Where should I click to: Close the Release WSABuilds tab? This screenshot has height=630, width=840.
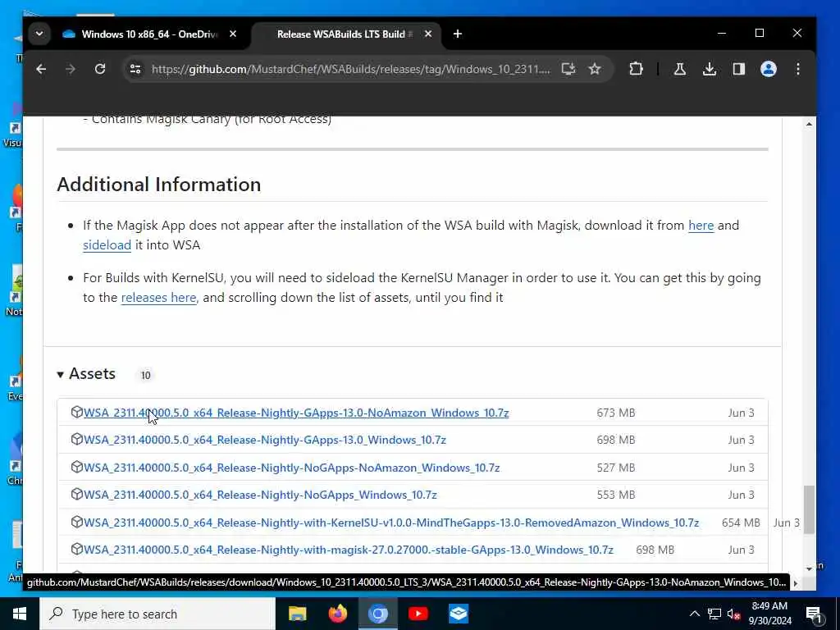tap(428, 34)
